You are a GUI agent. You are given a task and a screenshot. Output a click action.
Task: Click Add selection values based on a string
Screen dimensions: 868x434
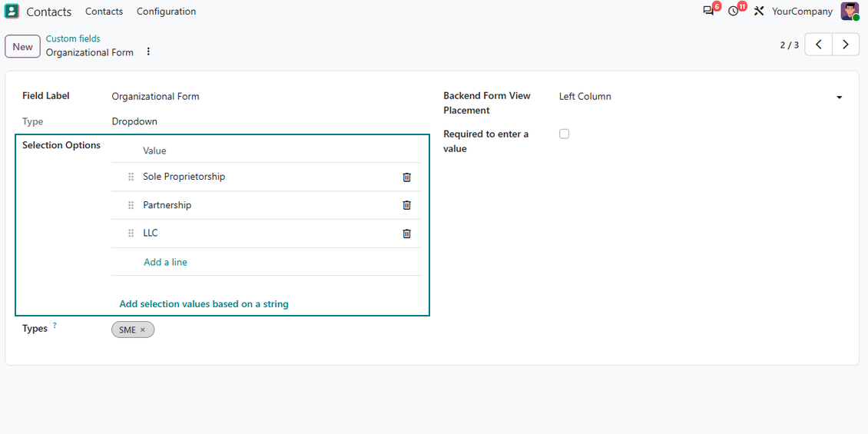point(204,304)
